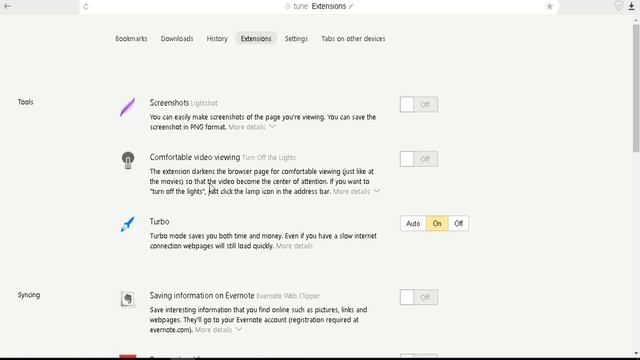Click the Evernote Web Clipper label
The image size is (640, 360).
[x=288, y=296]
